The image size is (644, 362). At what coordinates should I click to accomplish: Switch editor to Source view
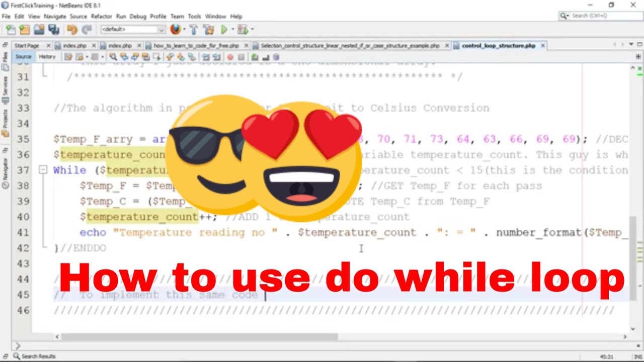(x=23, y=57)
